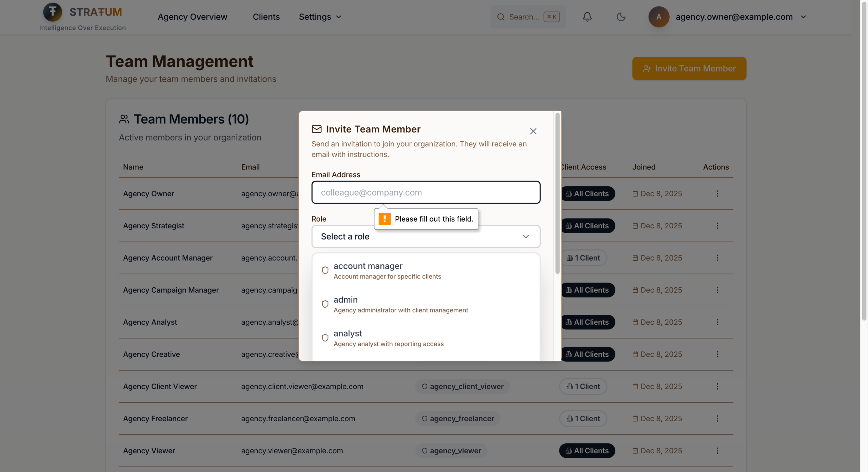The width and height of the screenshot is (868, 472).
Task: Go to Agency Overview
Action: click(x=192, y=17)
